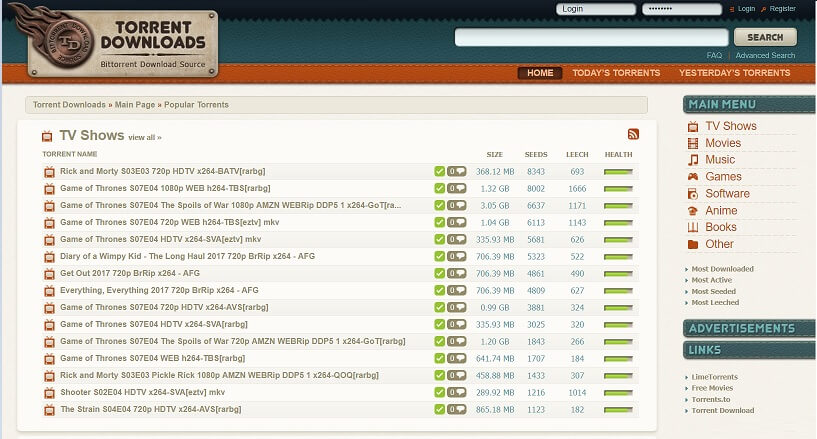Click health bar of Shooter S02E04 row

(618, 393)
